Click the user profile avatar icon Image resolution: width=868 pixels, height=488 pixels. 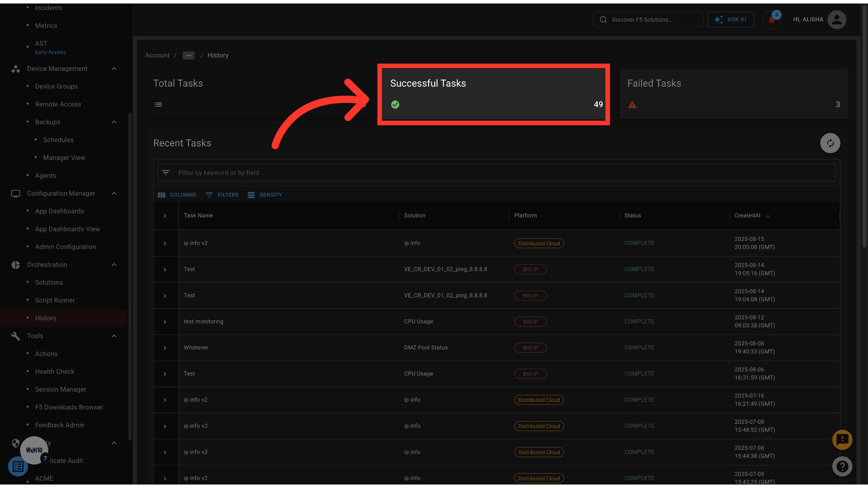click(836, 20)
